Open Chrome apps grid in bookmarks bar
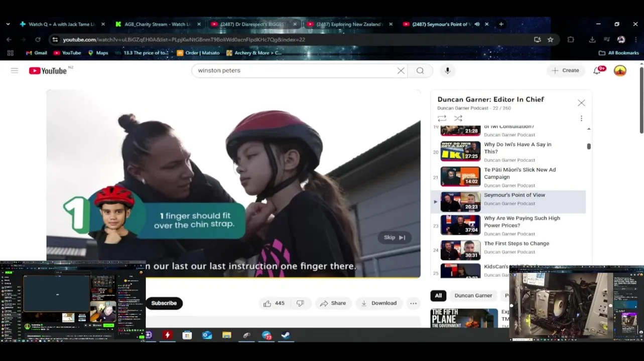 [10, 53]
